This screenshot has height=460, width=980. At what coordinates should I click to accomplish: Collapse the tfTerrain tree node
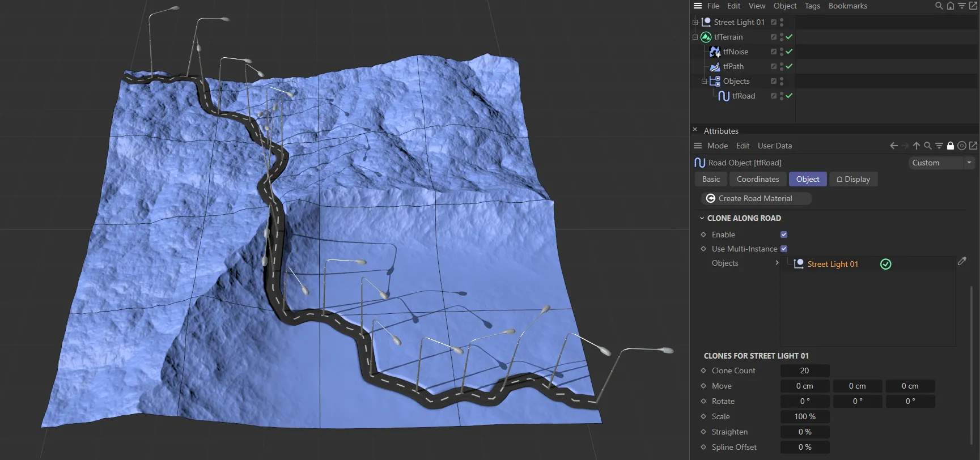click(x=695, y=37)
